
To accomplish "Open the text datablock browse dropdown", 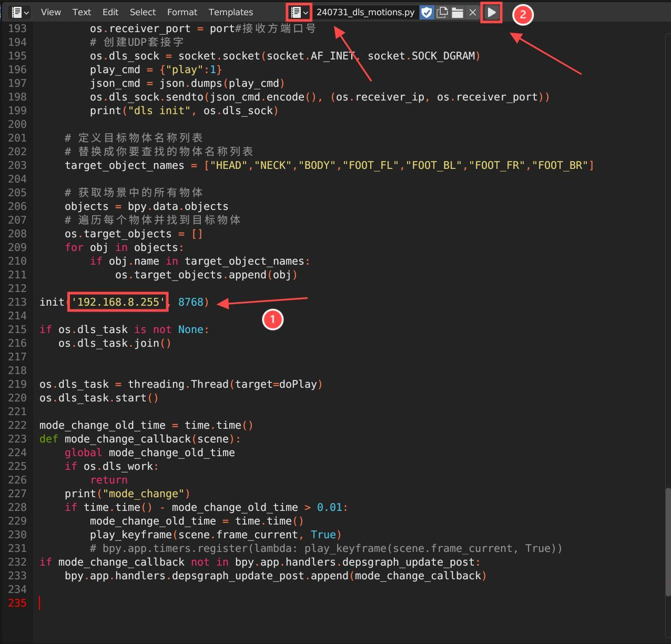I will tap(299, 12).
